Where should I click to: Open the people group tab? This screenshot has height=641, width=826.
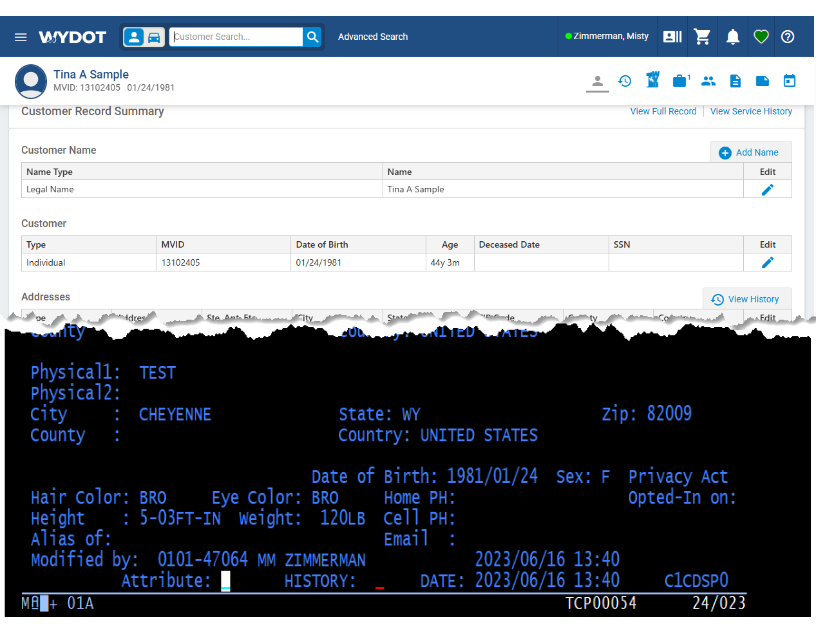[708, 81]
